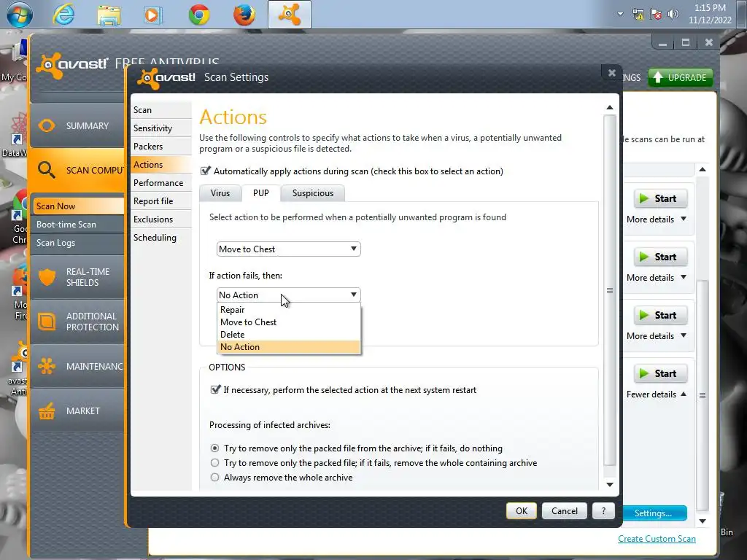
Task: Open Additional Protection section
Action: (77, 322)
